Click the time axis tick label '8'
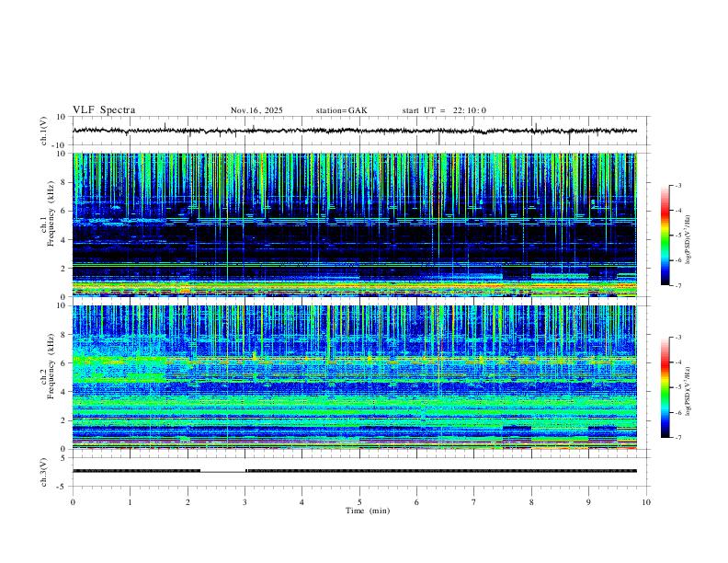 [531, 502]
